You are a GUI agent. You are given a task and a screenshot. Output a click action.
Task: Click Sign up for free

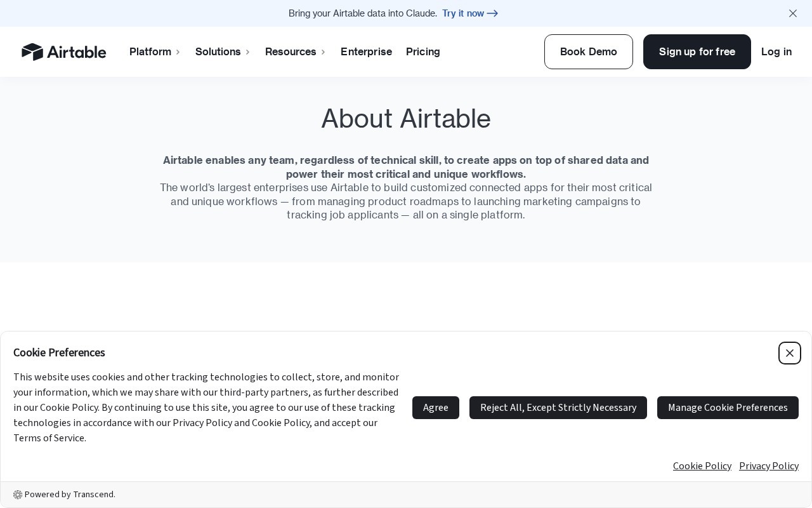(697, 52)
